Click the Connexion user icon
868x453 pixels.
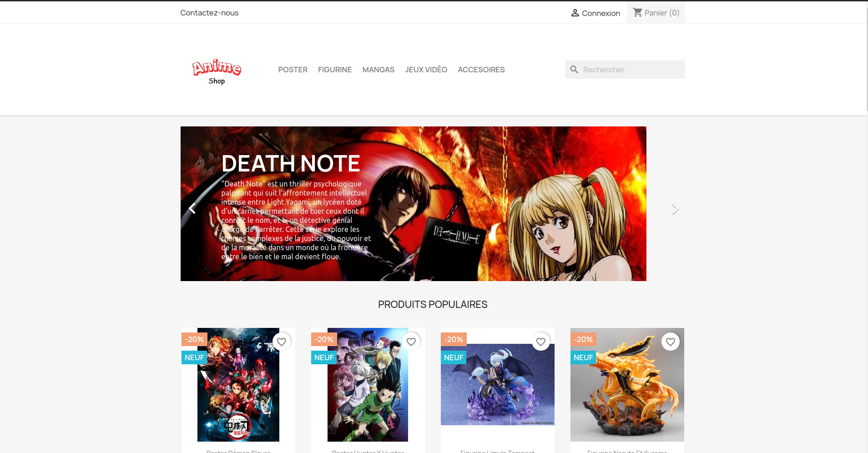pyautogui.click(x=575, y=13)
